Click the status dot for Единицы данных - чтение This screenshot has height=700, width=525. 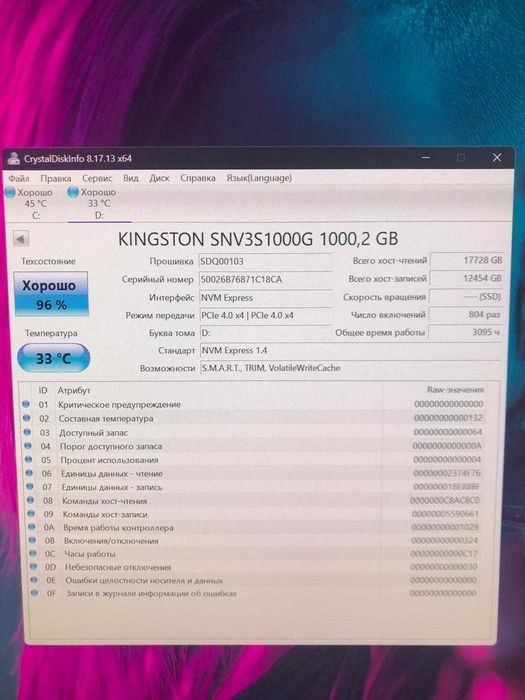pos(29,473)
